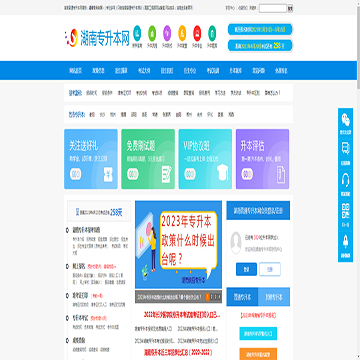Viewport: 360px width, 360px height.
Task: Click the header pill banner showing 258
Action: point(260,46)
